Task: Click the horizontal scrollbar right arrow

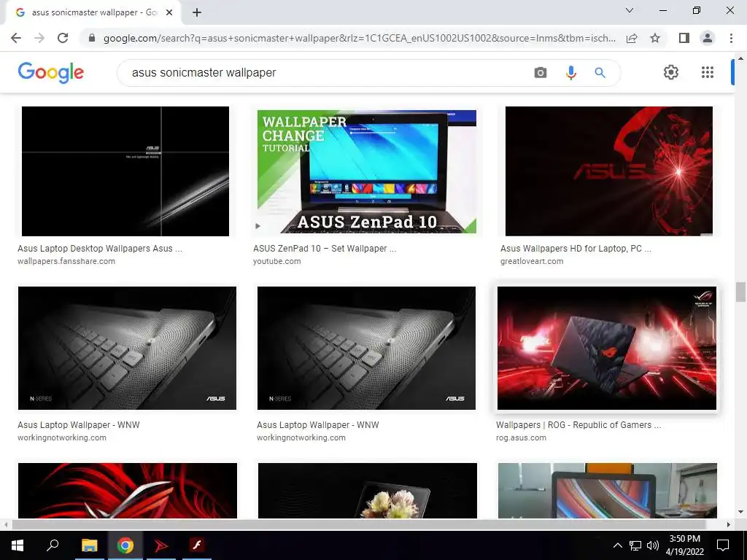Action: 729,524
